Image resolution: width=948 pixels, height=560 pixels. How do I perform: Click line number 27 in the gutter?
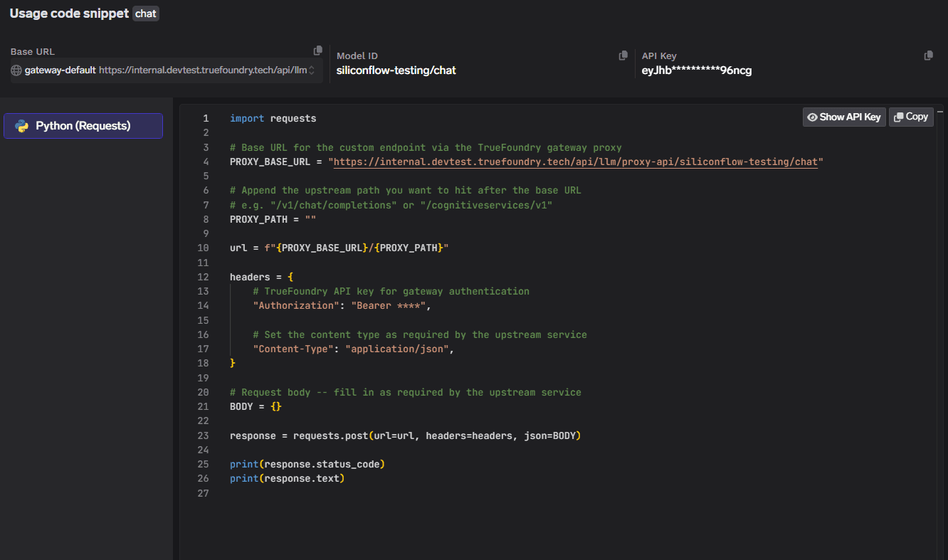(x=203, y=493)
